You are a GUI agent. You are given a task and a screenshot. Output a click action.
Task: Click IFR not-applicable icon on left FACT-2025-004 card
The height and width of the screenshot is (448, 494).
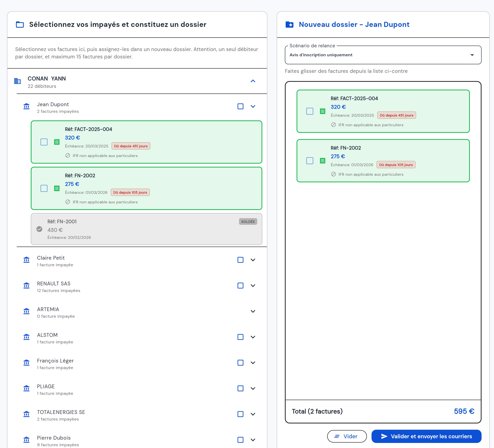[x=68, y=156]
